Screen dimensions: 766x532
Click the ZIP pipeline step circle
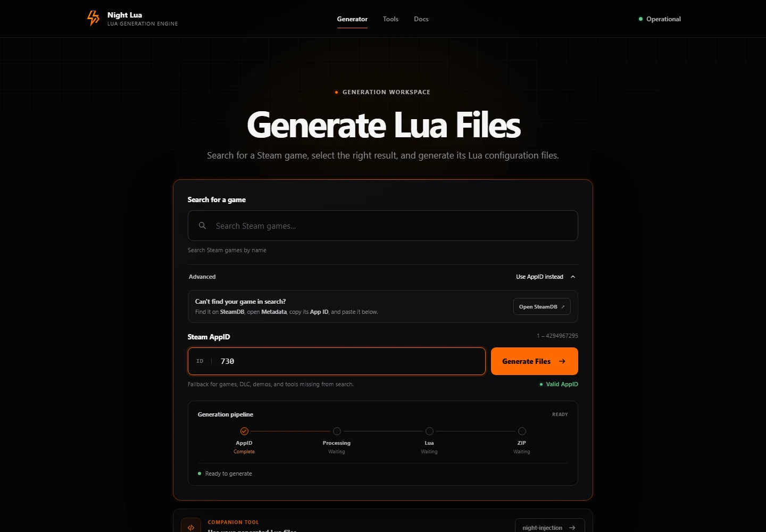[522, 431]
